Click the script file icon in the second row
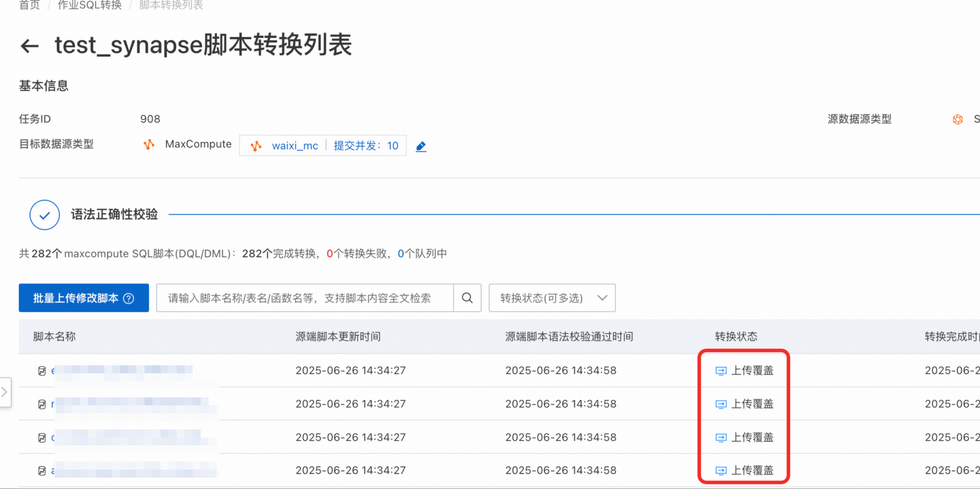The height and width of the screenshot is (489, 980). [42, 404]
